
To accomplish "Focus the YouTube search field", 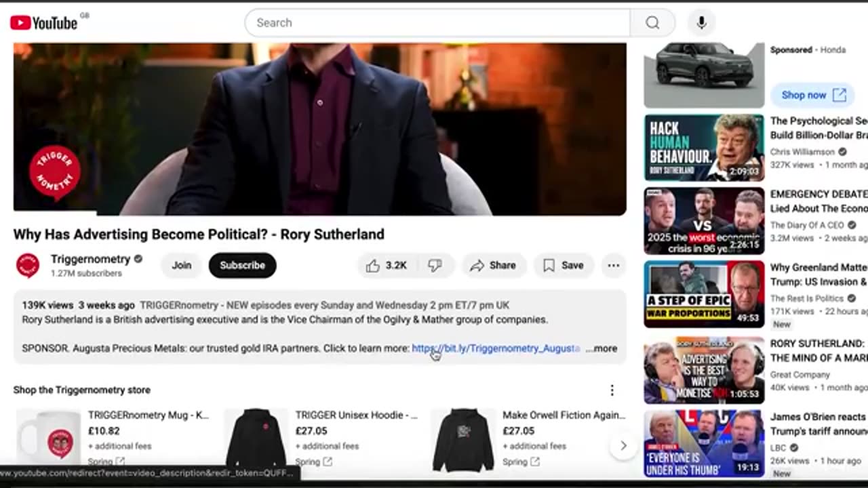I will point(437,23).
